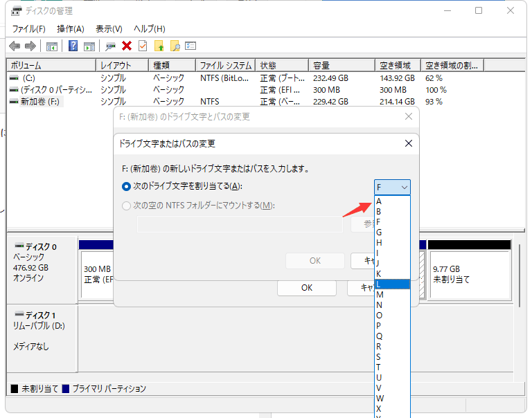This screenshot has width=532, height=418.
Task: Choose drive letter B from list
Action: (x=392, y=212)
